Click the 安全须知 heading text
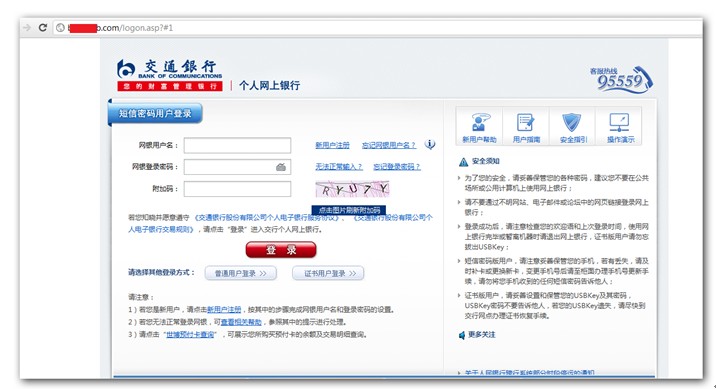The height and width of the screenshot is (389, 716). pos(486,161)
